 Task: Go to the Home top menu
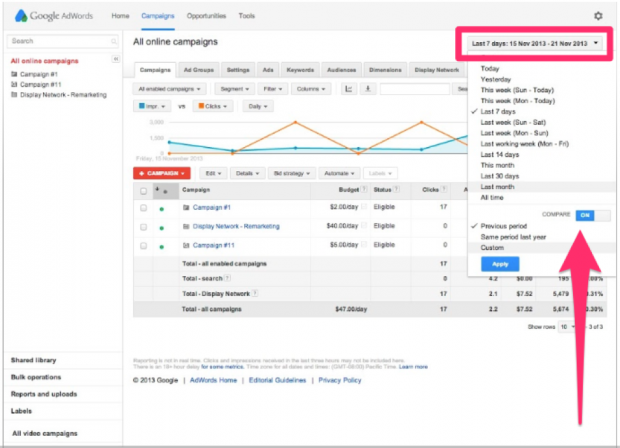[x=120, y=16]
